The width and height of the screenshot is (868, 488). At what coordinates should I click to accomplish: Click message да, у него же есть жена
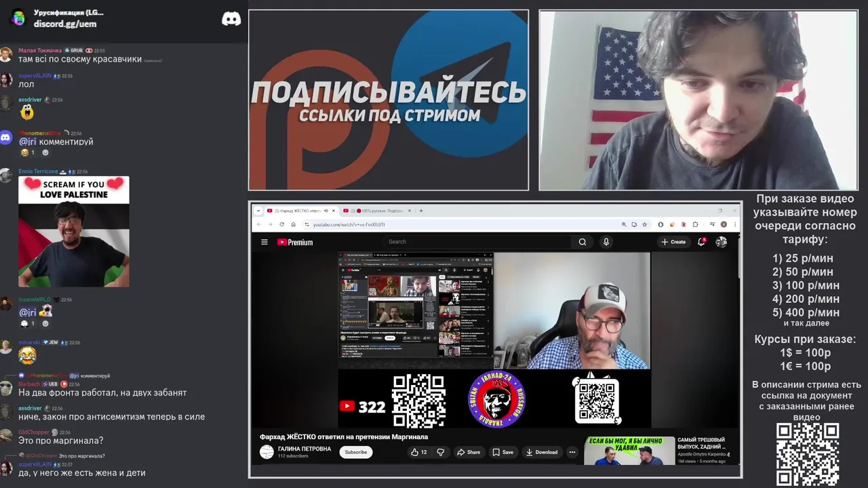(82, 472)
